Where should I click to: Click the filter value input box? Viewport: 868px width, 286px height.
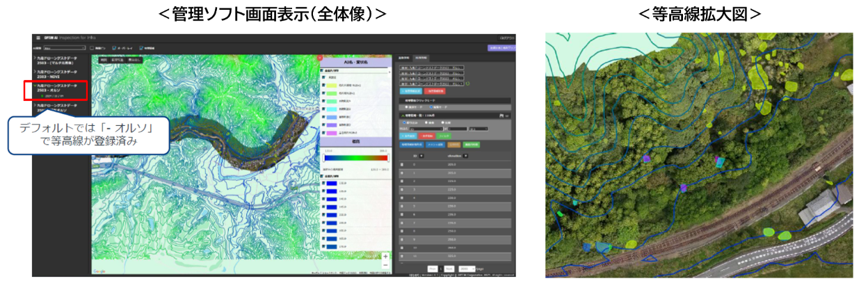[x=458, y=129]
